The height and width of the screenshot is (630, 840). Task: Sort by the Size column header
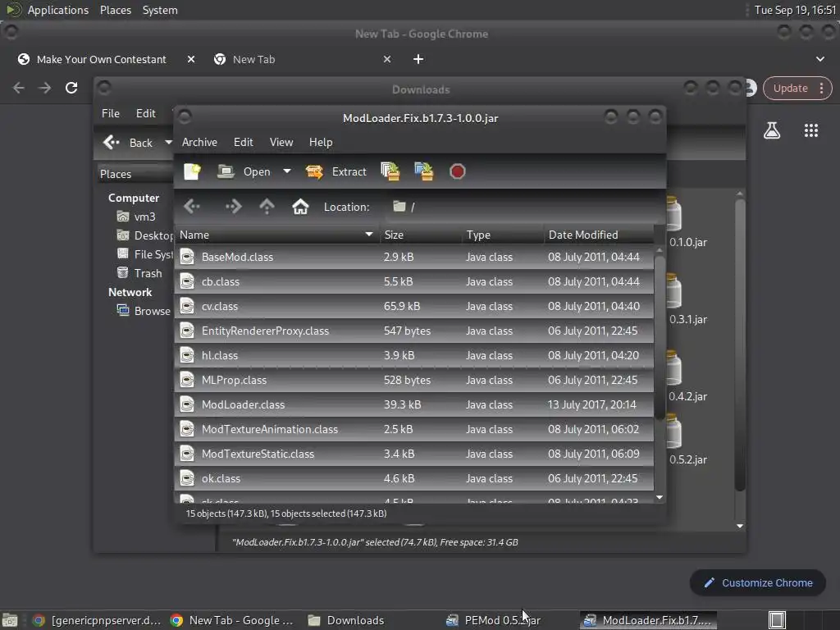tap(421, 235)
